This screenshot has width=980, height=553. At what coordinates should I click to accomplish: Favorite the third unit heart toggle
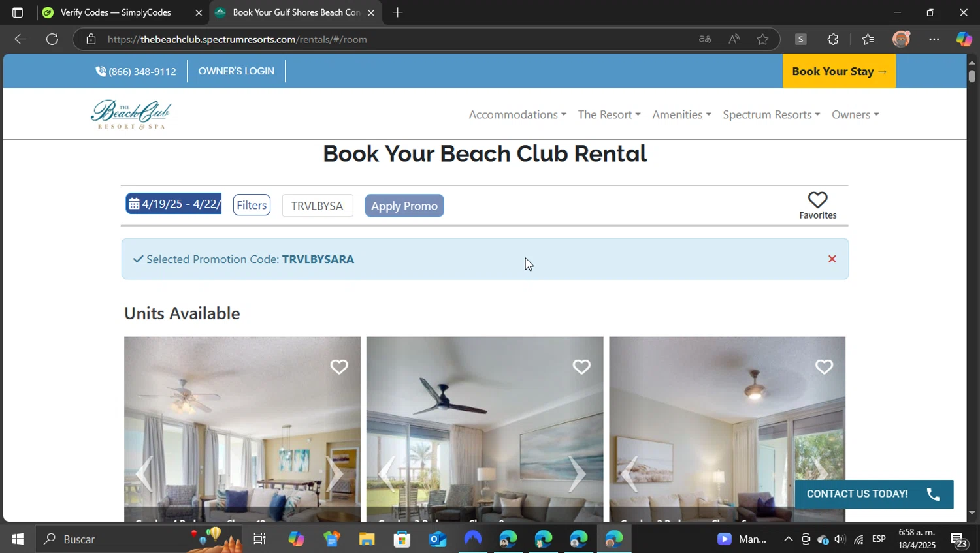[824, 367]
